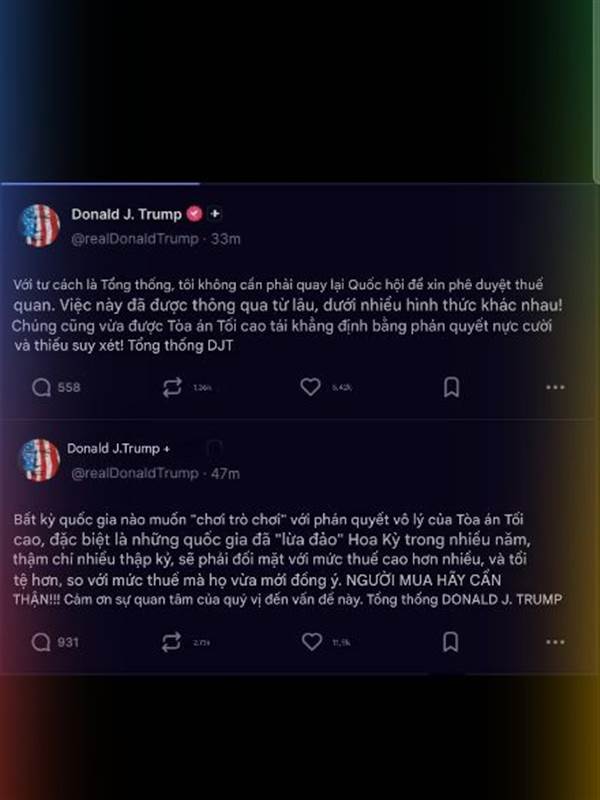This screenshot has height=800, width=600.
Task: Open profile avatar on the 33m post
Action: 39,226
